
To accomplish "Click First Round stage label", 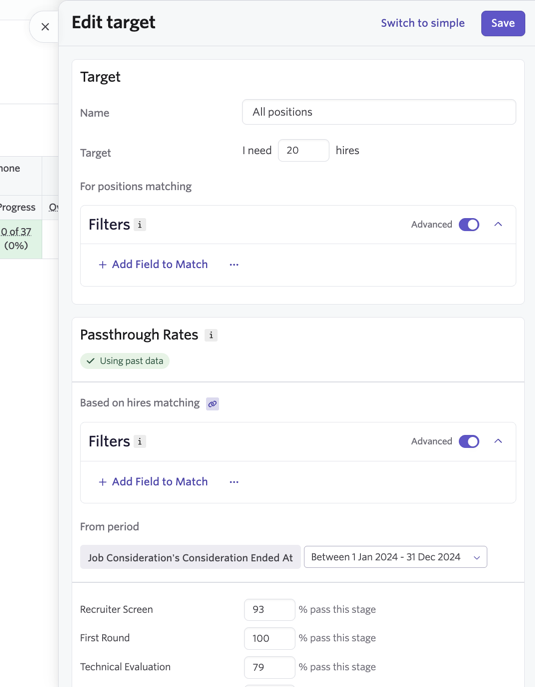I will point(105,638).
